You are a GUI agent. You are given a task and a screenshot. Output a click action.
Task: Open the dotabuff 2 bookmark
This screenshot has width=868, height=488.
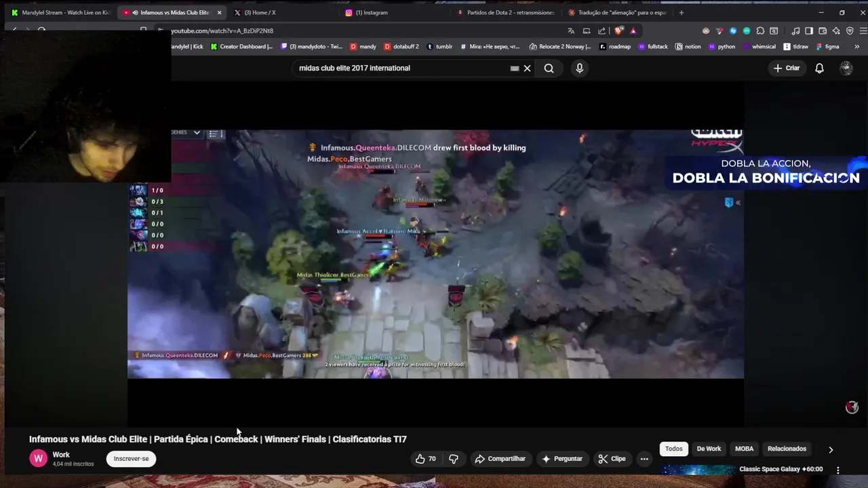coord(401,47)
